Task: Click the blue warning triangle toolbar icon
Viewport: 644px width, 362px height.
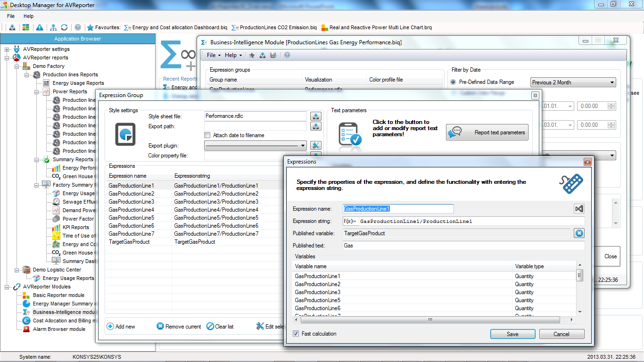Action: pyautogui.click(x=40, y=27)
